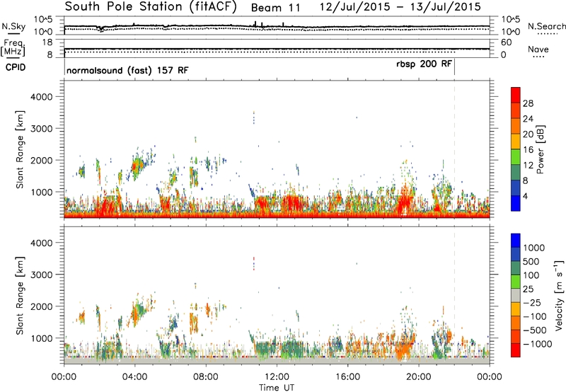Click the '2000' tick of the velocity panel
The height and width of the screenshot is (392, 566).
click(41, 306)
